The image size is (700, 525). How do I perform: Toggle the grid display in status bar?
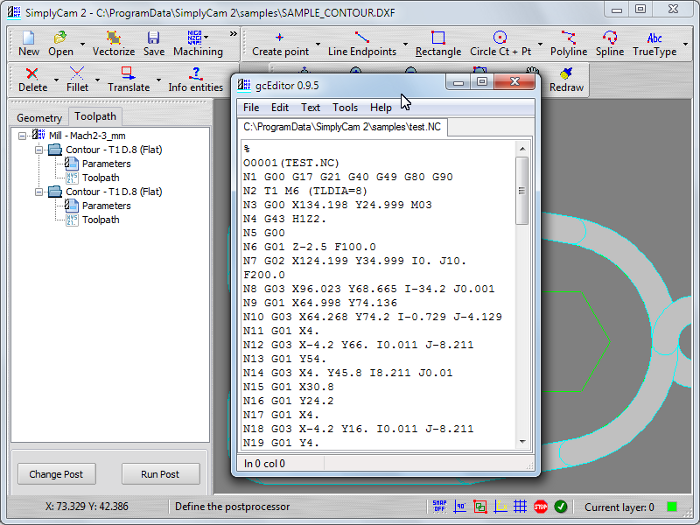click(520, 507)
